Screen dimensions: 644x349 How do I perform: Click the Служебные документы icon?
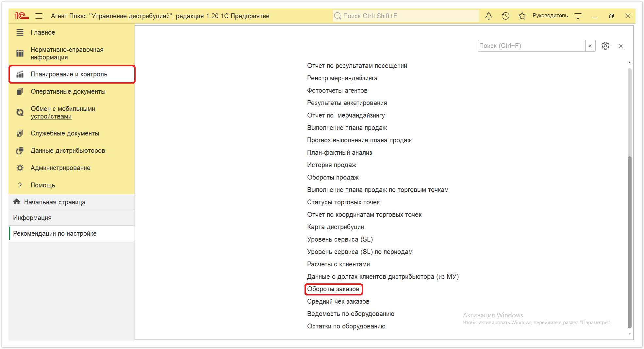20,133
